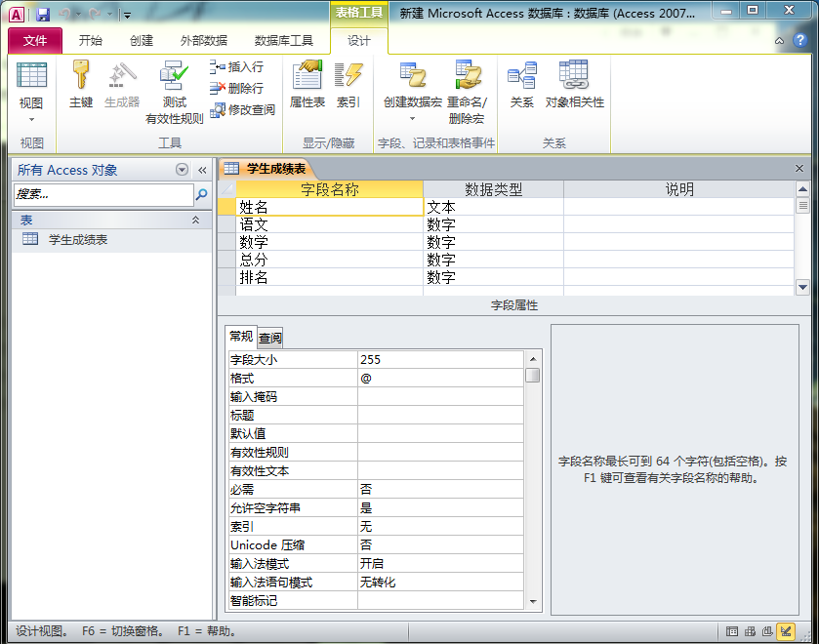Click the field properties scroll down arrow

[x=533, y=602]
